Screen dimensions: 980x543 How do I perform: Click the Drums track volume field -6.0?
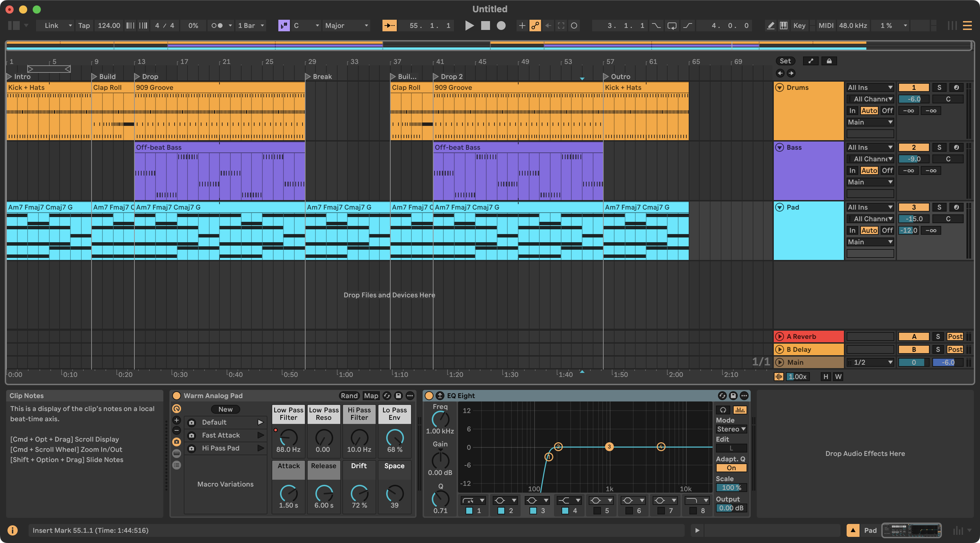coord(913,99)
